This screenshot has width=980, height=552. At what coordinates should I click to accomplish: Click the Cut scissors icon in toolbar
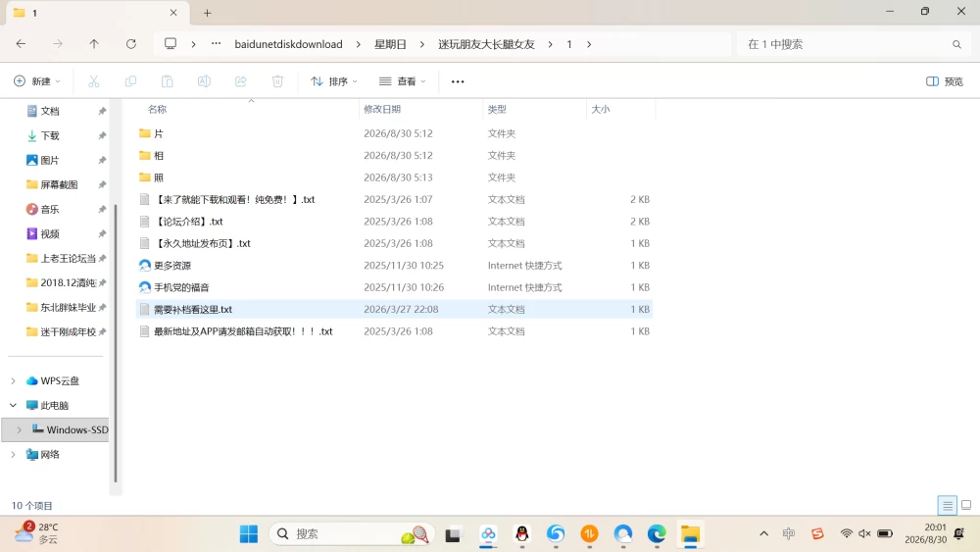94,81
